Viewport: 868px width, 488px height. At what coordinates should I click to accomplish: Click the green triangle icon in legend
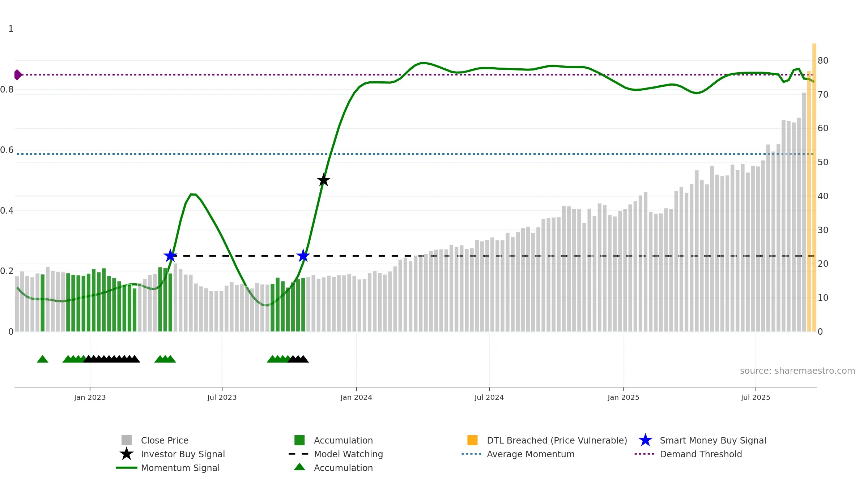pyautogui.click(x=299, y=467)
